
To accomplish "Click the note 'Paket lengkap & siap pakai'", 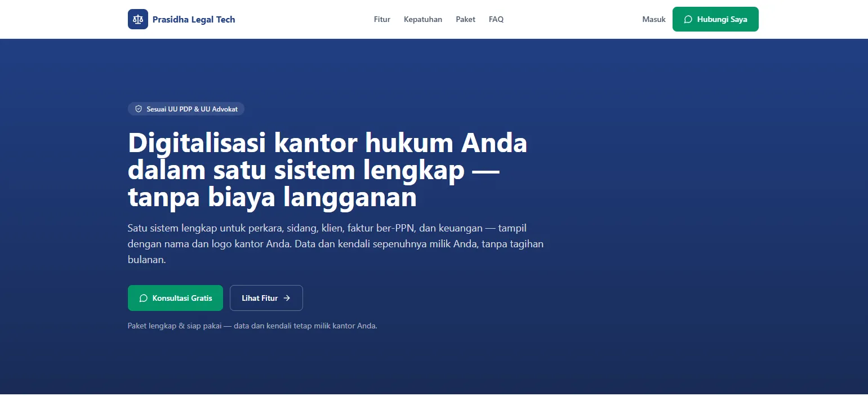I will pos(252,326).
